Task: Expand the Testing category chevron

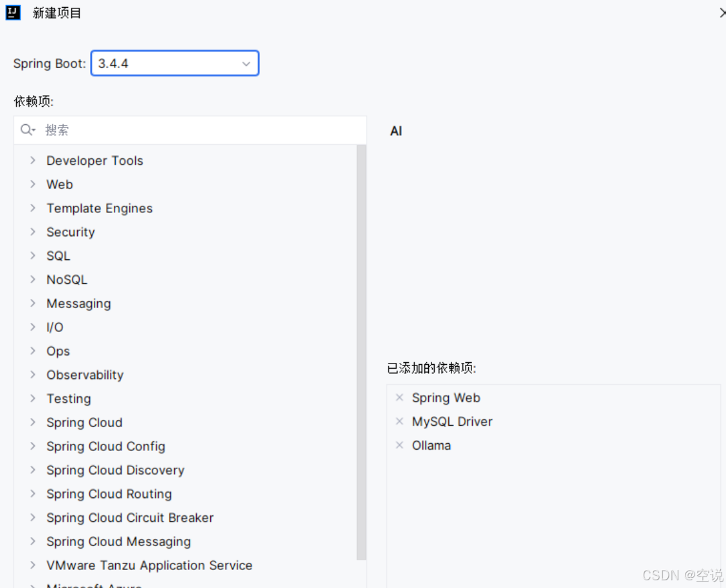Action: point(33,398)
